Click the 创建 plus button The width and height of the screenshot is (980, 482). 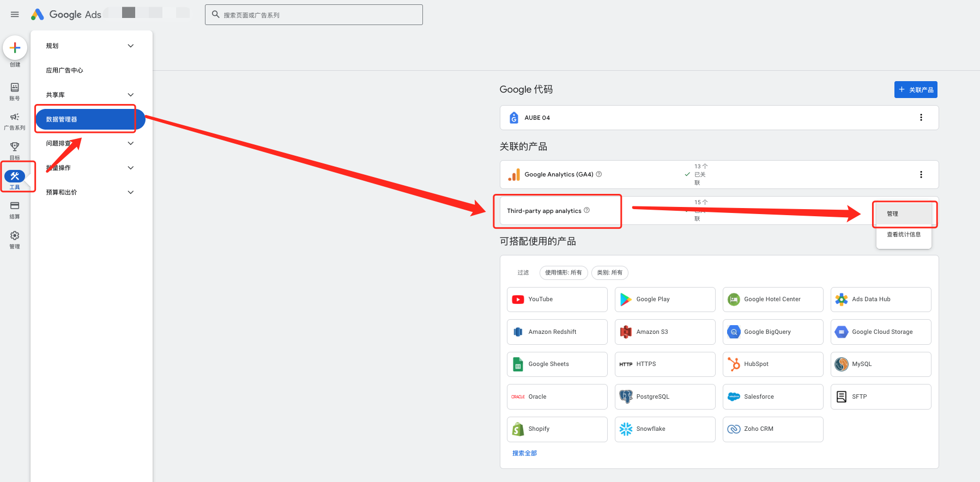(x=15, y=48)
